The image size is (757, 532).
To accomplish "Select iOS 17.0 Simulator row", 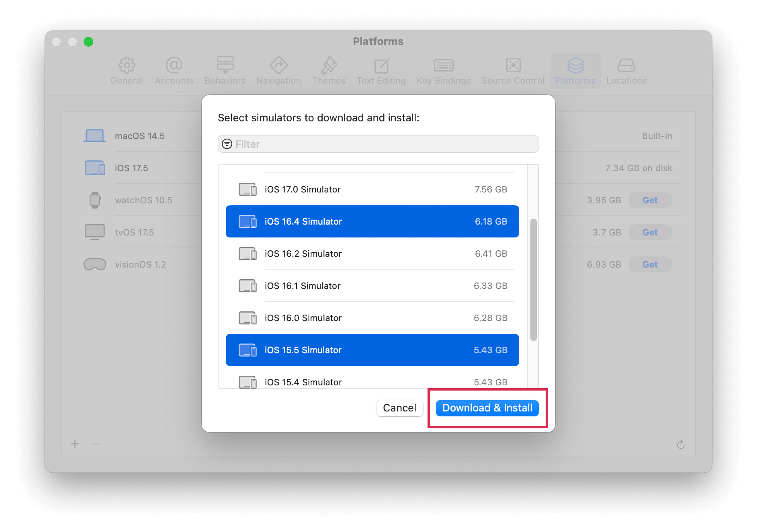I will pyautogui.click(x=372, y=189).
